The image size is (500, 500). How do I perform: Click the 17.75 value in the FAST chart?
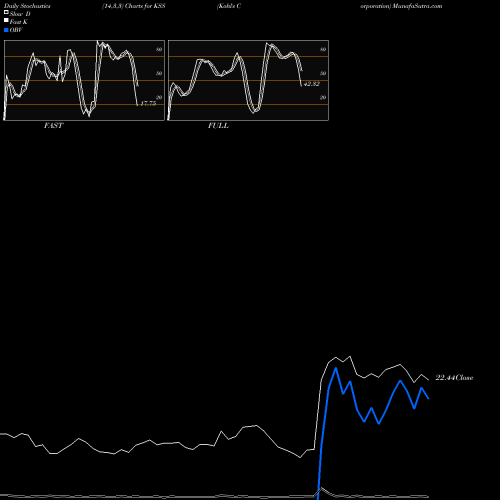(x=148, y=103)
